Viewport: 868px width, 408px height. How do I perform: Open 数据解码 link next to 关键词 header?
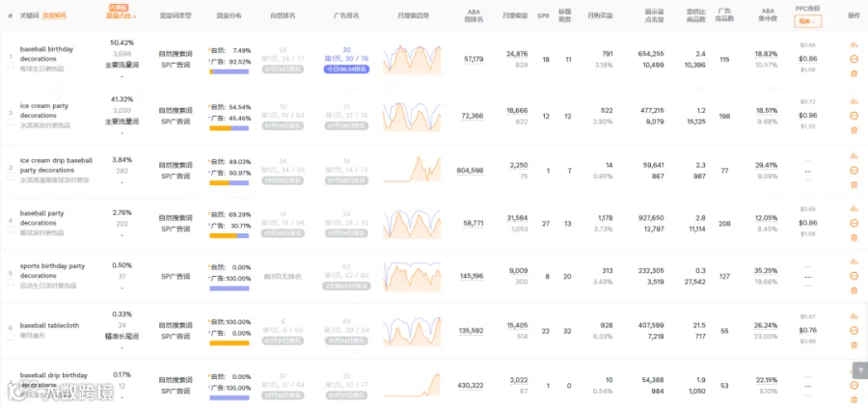click(x=54, y=15)
